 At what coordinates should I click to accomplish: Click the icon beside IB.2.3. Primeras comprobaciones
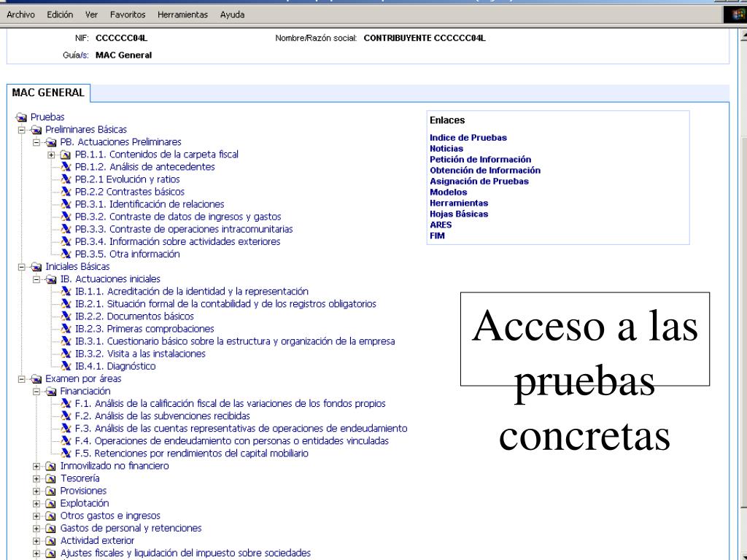(x=66, y=329)
